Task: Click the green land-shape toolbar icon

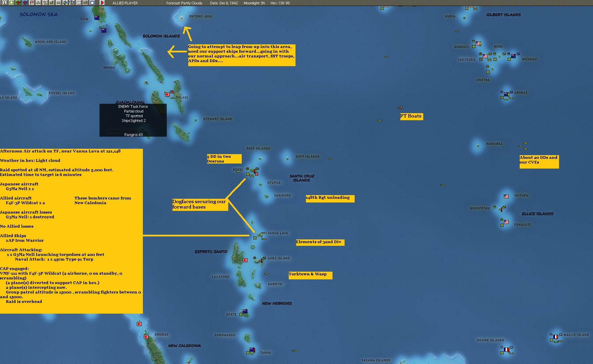Action: tap(52, 3)
